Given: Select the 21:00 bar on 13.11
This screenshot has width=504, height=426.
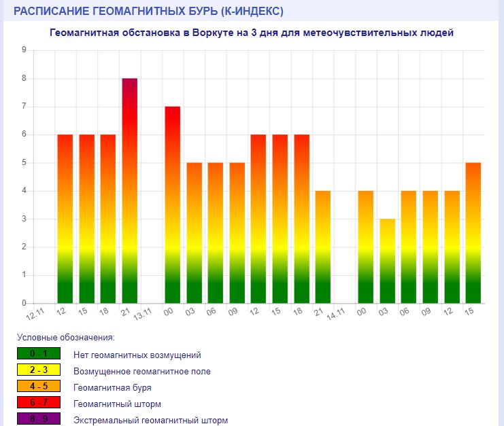Looking at the screenshot, I should 323,247.
